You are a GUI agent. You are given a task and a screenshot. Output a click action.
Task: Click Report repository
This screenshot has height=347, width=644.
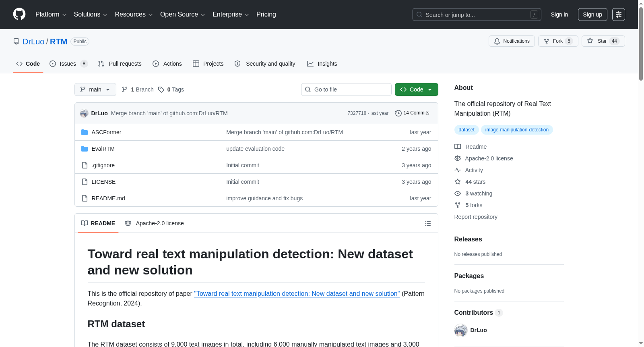pos(476,217)
